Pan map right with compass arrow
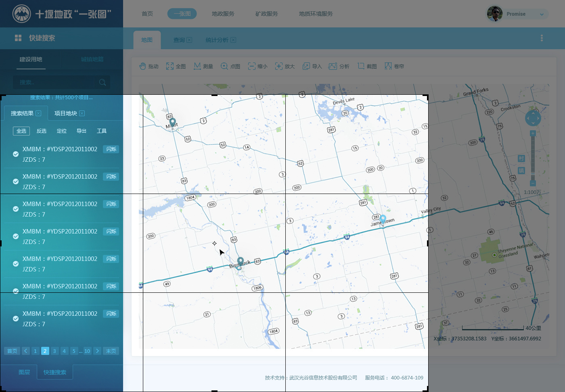565x392 pixels. 538,118
